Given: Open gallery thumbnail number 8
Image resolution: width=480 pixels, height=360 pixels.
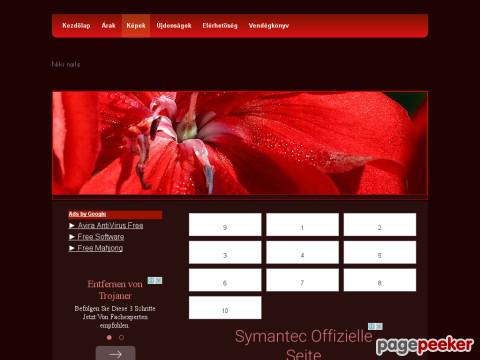Looking at the screenshot, I should (380, 280).
